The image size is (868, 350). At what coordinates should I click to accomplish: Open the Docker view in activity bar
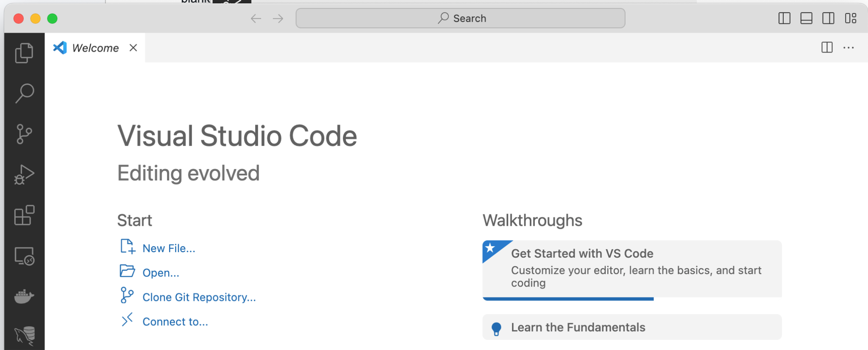24,296
